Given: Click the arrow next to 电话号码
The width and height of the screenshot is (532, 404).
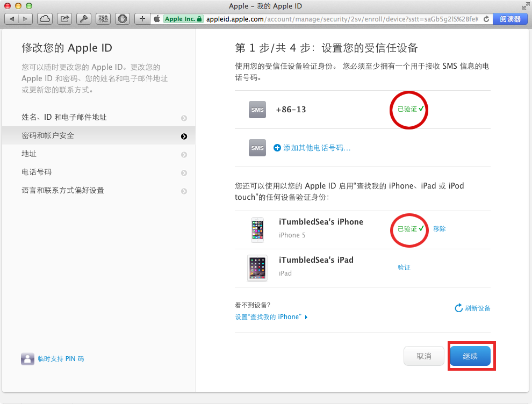Looking at the screenshot, I should pos(184,173).
